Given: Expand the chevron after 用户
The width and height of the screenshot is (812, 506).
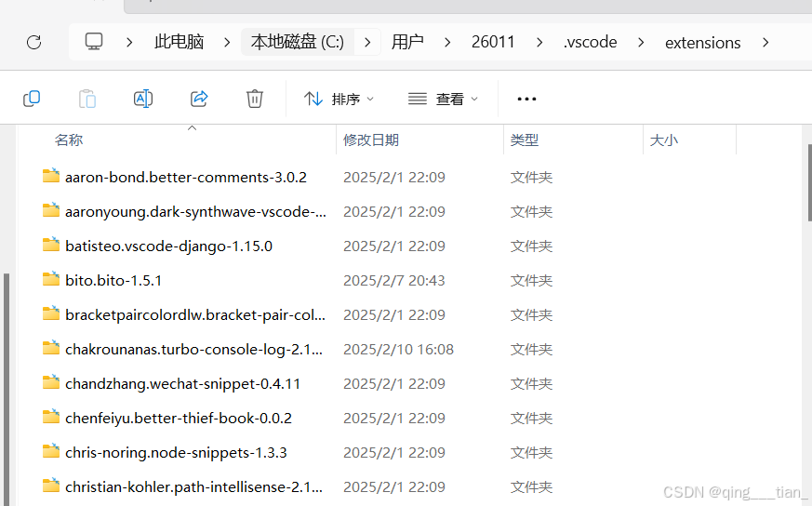Looking at the screenshot, I should coord(447,42).
